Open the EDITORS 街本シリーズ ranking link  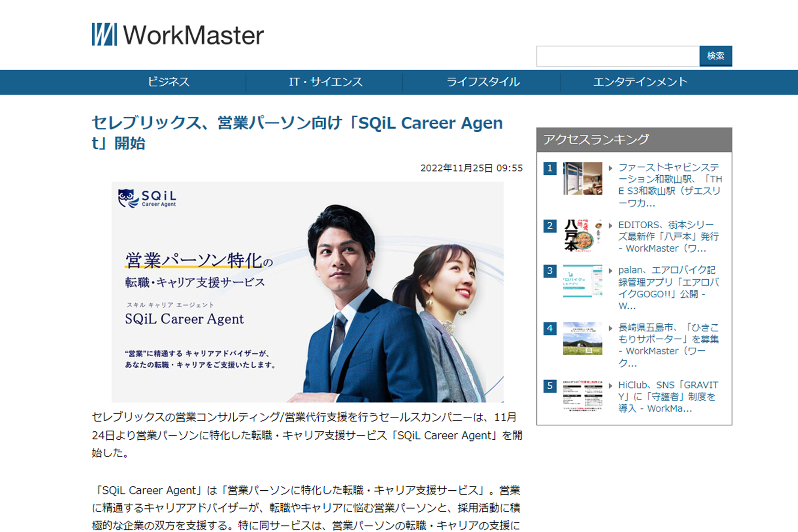point(669,237)
